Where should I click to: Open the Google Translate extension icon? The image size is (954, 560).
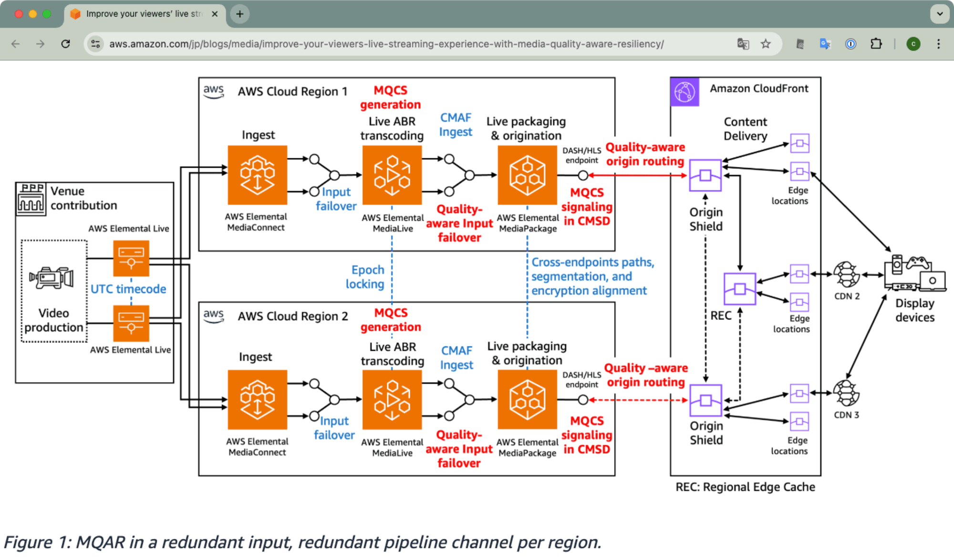click(825, 44)
